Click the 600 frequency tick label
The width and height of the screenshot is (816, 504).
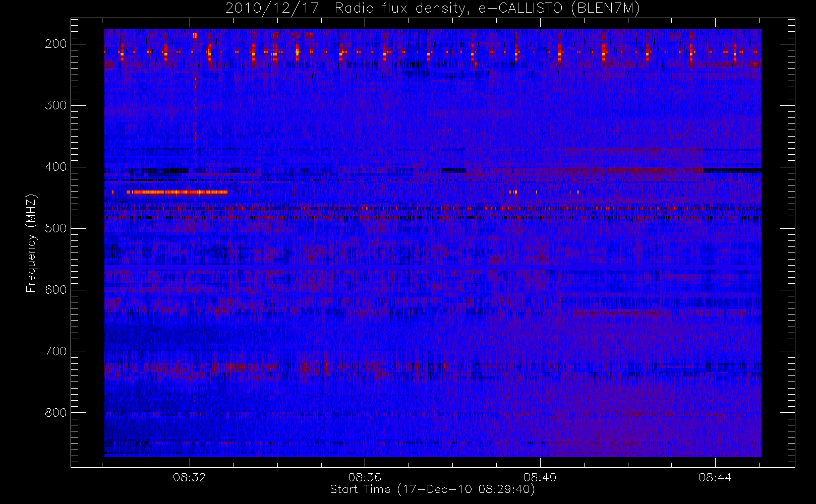pyautogui.click(x=55, y=290)
